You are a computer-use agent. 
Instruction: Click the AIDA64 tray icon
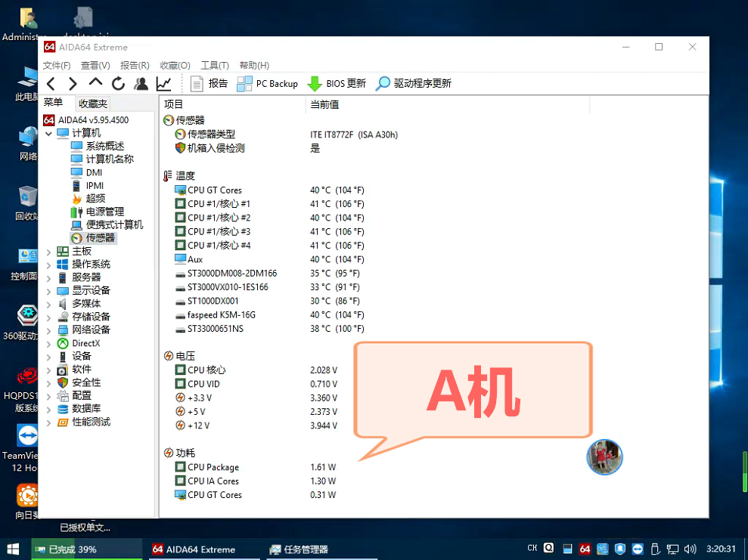[585, 549]
